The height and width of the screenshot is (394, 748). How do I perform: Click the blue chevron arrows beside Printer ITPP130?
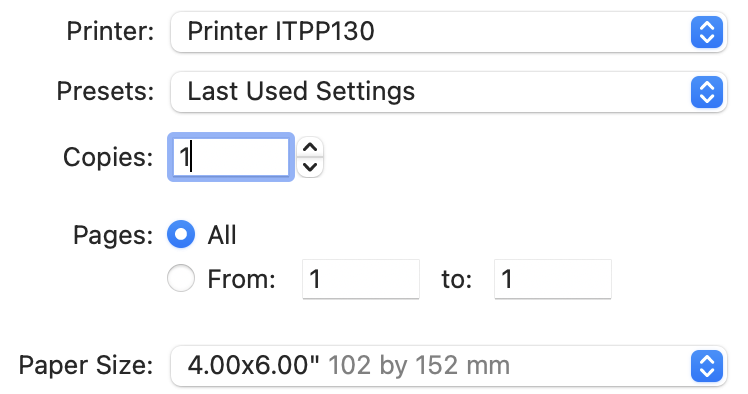pyautogui.click(x=706, y=32)
